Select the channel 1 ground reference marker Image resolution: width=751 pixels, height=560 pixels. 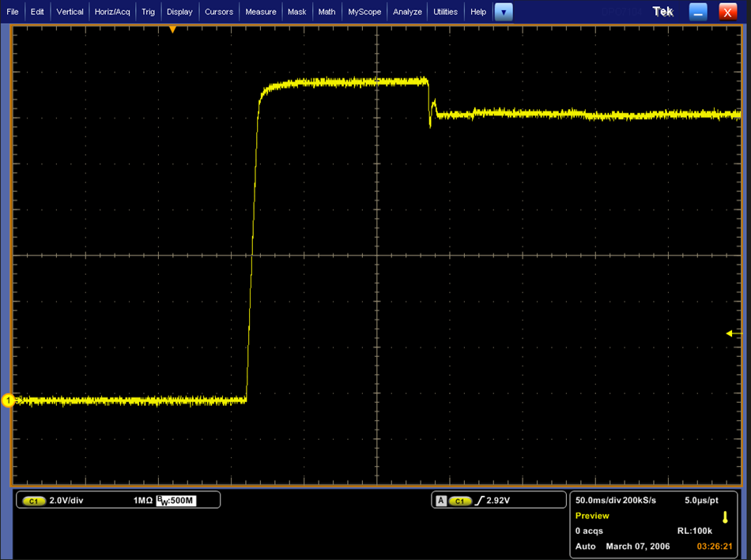click(8, 400)
